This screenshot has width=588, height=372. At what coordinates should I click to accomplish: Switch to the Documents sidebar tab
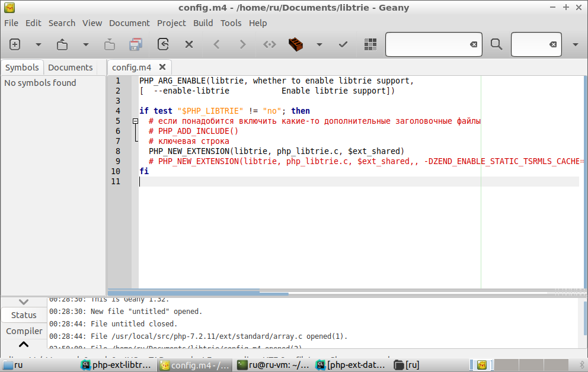pos(70,68)
